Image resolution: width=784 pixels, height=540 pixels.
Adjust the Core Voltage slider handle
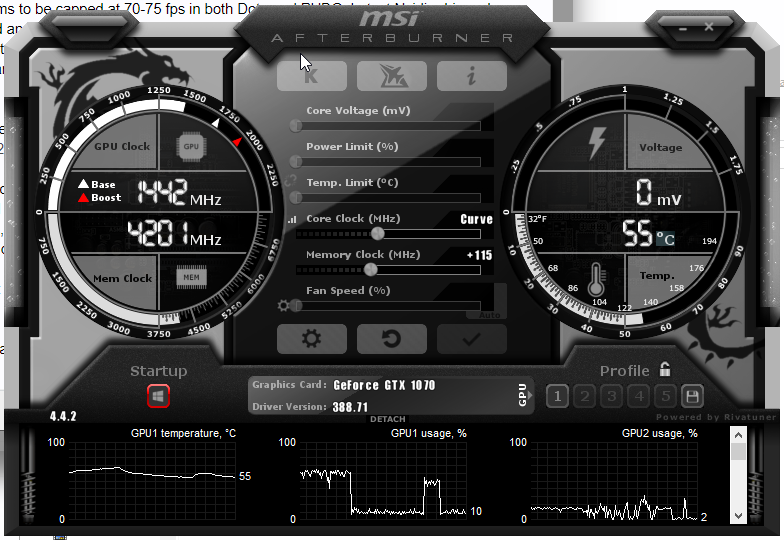pos(296,126)
